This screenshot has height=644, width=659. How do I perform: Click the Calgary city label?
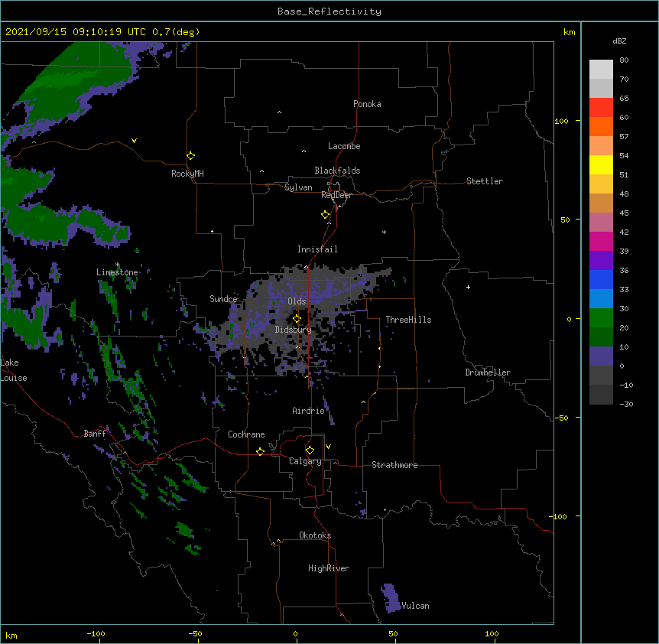click(305, 461)
